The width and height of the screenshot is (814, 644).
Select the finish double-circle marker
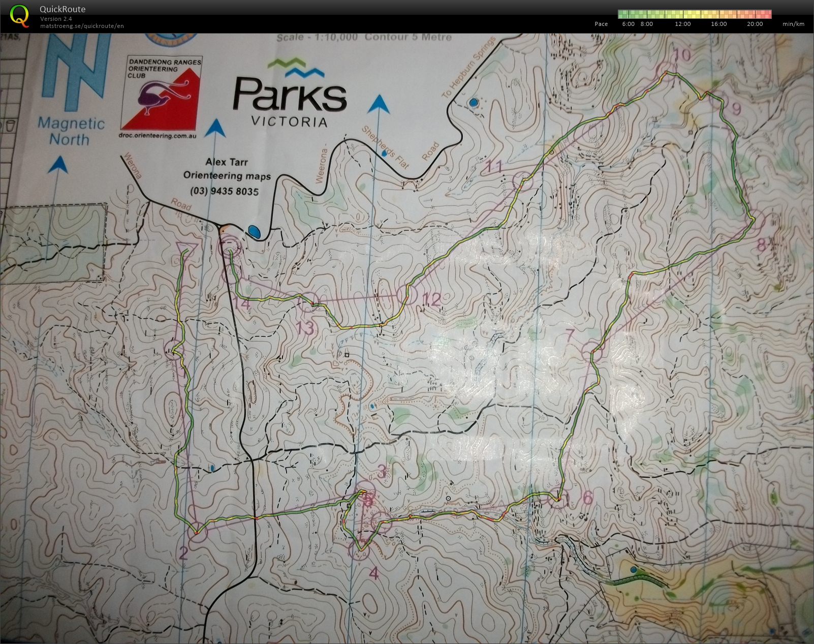[x=229, y=249]
